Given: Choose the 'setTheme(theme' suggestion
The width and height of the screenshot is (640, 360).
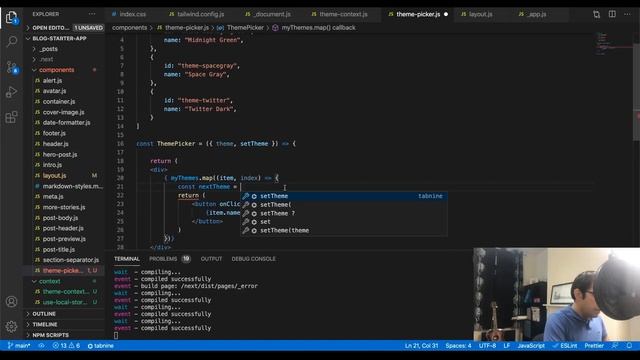Looking at the screenshot, I should pyautogui.click(x=344, y=231).
